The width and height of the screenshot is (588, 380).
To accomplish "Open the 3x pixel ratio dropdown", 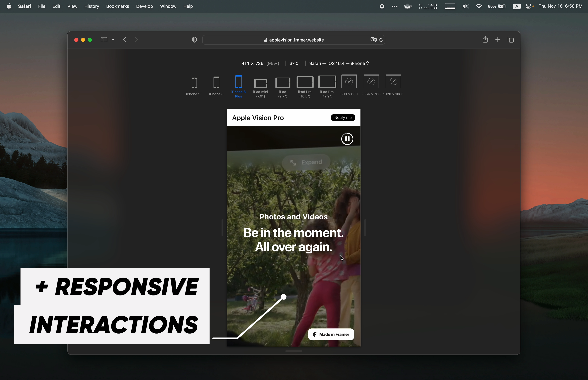I will click(294, 63).
